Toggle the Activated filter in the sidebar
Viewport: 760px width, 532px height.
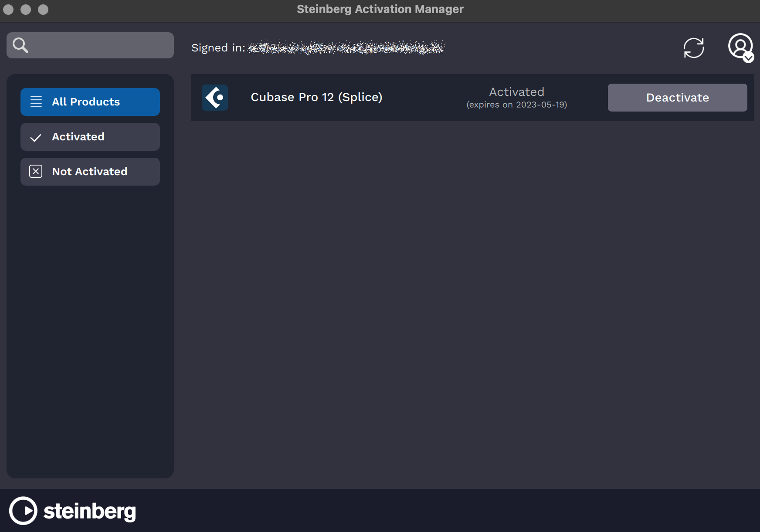90,137
